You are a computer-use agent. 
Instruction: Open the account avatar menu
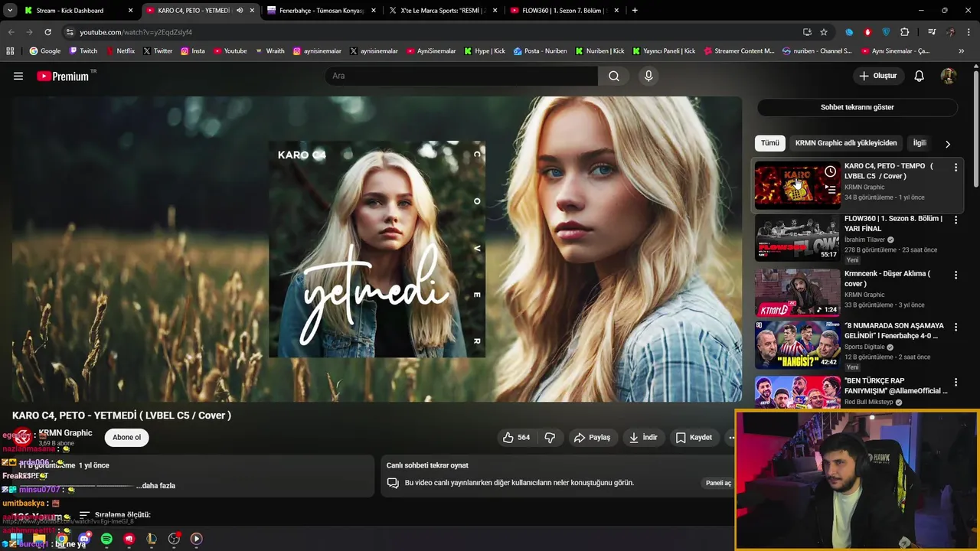(948, 76)
